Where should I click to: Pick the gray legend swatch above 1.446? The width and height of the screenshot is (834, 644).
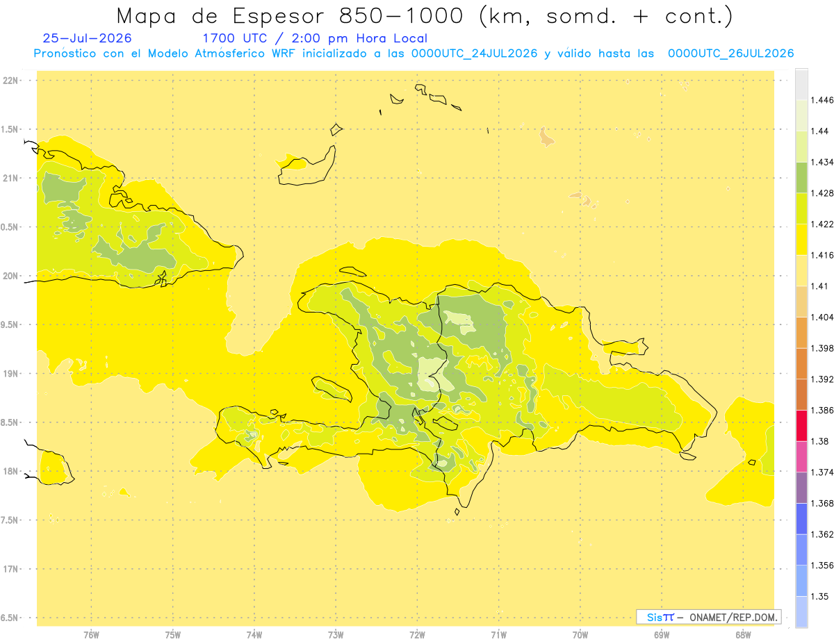click(801, 85)
